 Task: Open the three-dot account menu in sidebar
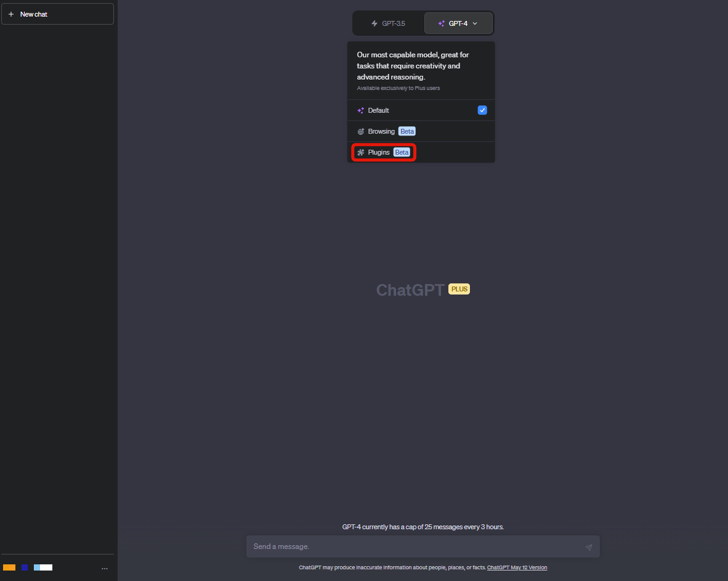tap(105, 569)
